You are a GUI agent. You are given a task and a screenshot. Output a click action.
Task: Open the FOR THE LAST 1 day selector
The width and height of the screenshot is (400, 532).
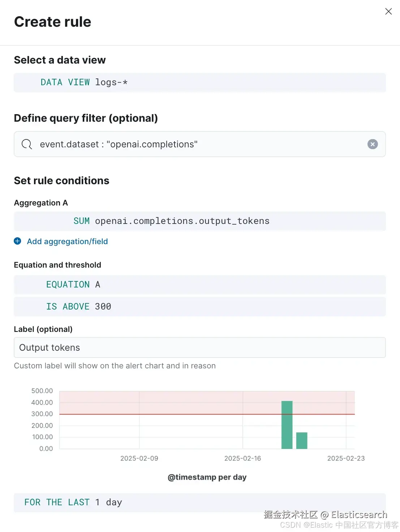[x=73, y=502]
